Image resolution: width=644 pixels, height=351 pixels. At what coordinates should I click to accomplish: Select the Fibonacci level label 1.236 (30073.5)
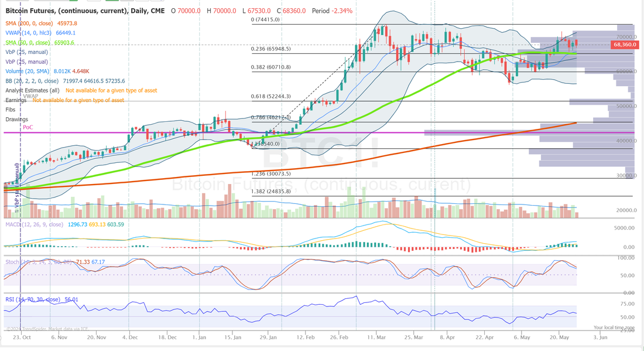tap(270, 174)
